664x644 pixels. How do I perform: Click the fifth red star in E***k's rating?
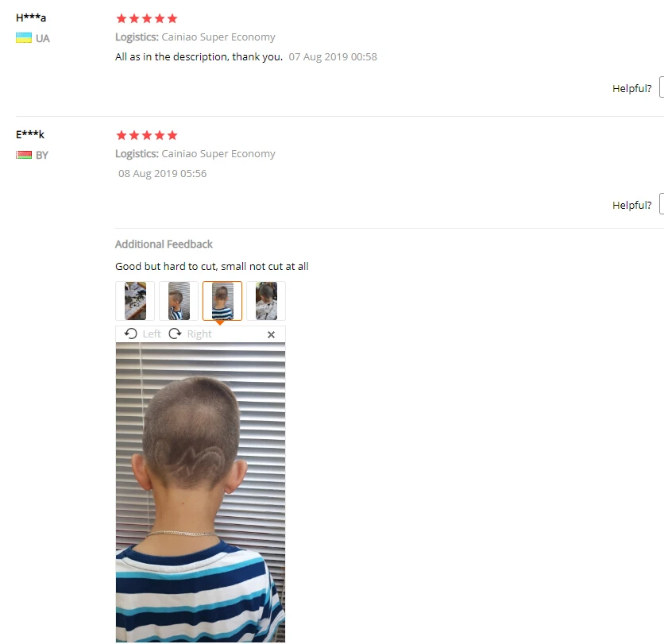point(172,136)
